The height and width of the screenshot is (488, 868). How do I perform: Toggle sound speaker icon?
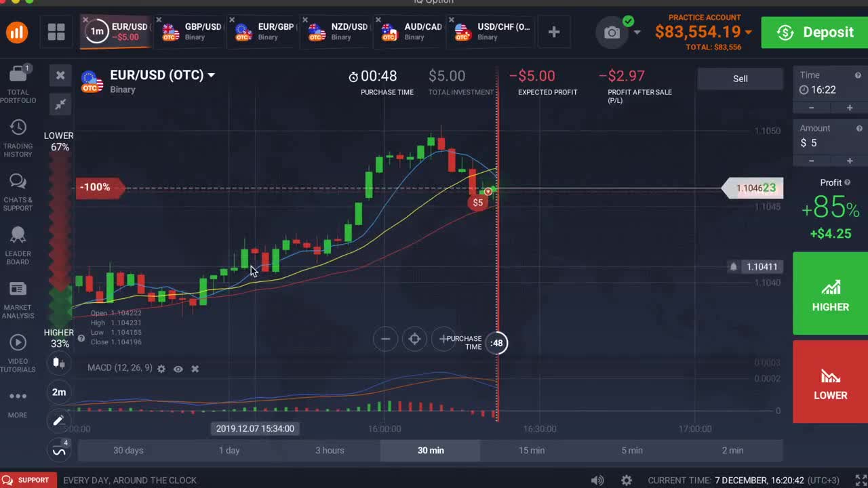pos(597,480)
